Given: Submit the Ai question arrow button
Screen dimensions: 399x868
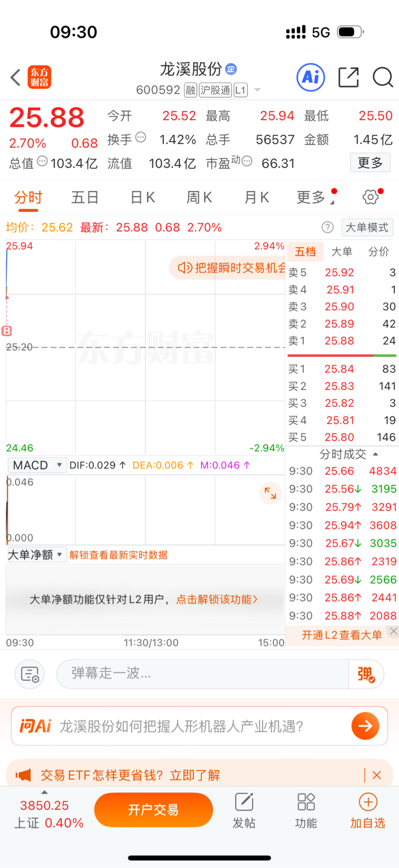Looking at the screenshot, I should 365,726.
